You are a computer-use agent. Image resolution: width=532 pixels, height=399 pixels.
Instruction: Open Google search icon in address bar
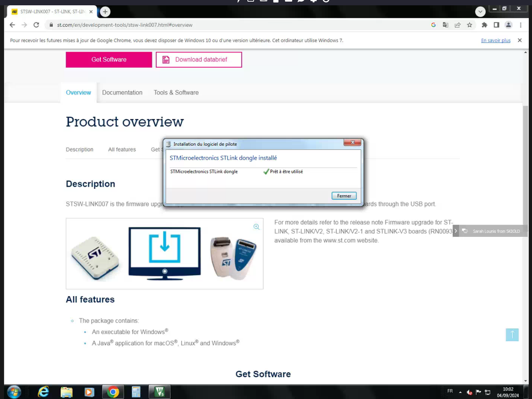point(433,25)
